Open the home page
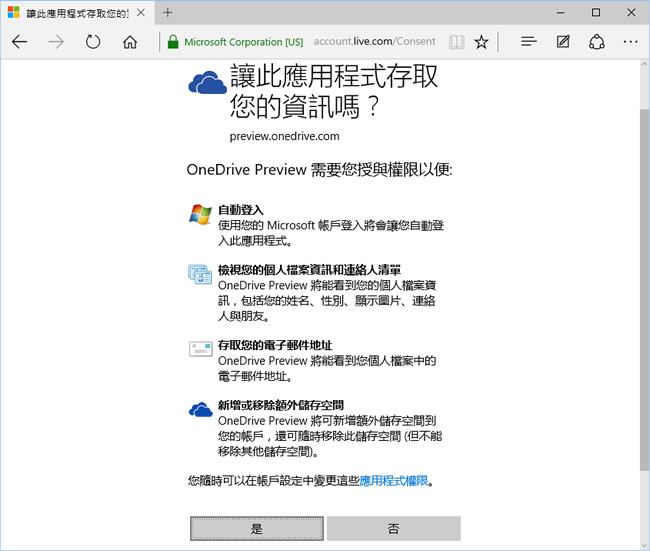Viewport: 650px width, 551px height. tap(130, 42)
